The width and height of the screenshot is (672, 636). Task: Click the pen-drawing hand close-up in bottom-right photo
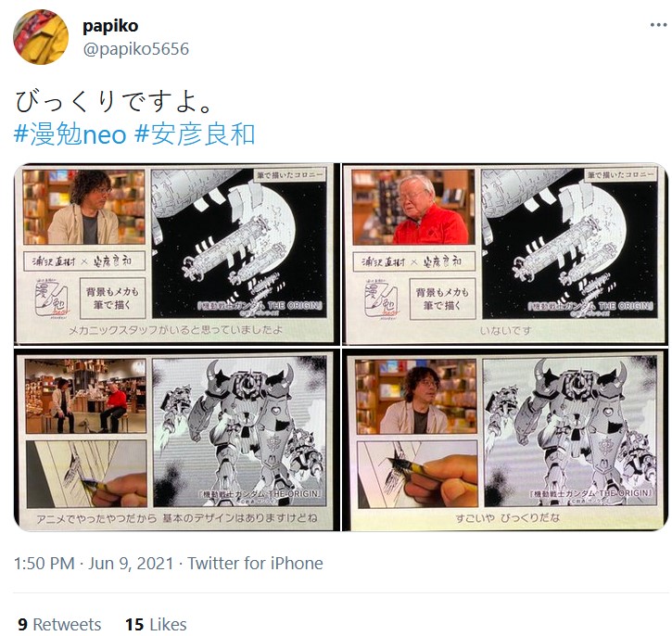(417, 474)
